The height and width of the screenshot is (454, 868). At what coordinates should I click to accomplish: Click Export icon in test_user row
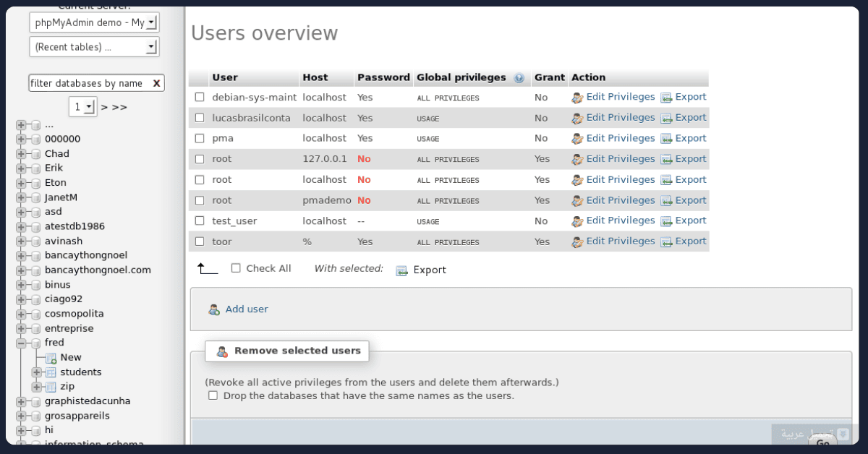[x=666, y=221]
